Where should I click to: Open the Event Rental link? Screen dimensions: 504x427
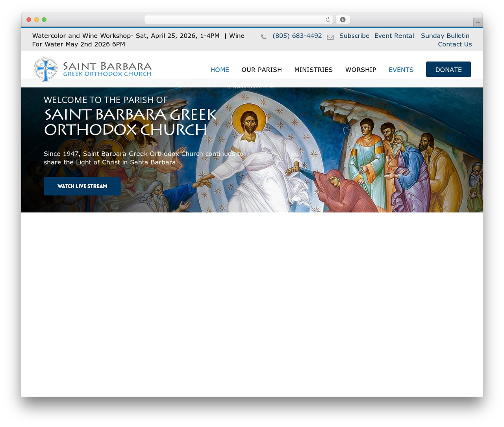pyautogui.click(x=394, y=36)
